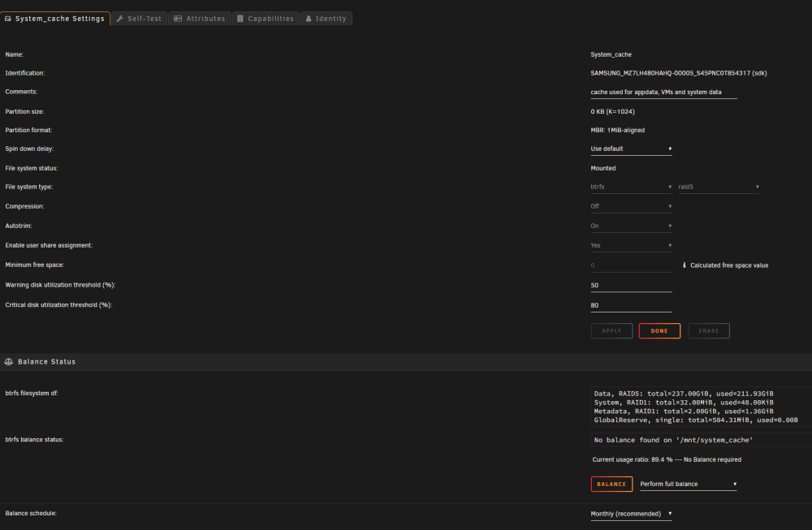Screen dimensions: 812x530
Task: Click the info icon next to Calculated free space value
Action: pyautogui.click(x=684, y=265)
